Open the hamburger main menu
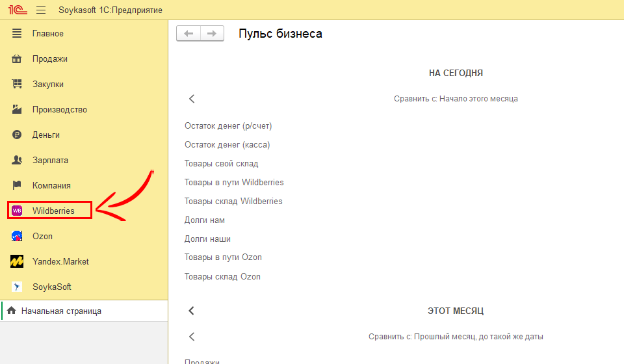 (41, 10)
